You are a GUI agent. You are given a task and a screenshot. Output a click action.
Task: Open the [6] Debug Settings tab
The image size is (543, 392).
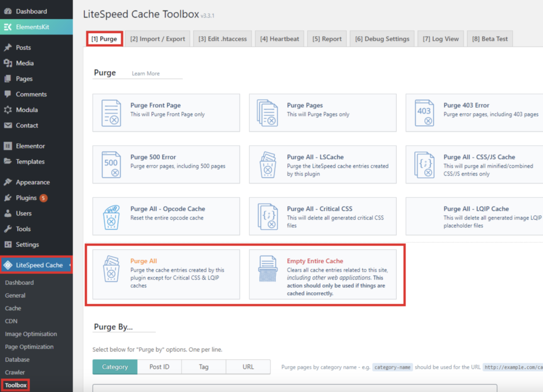382,39
